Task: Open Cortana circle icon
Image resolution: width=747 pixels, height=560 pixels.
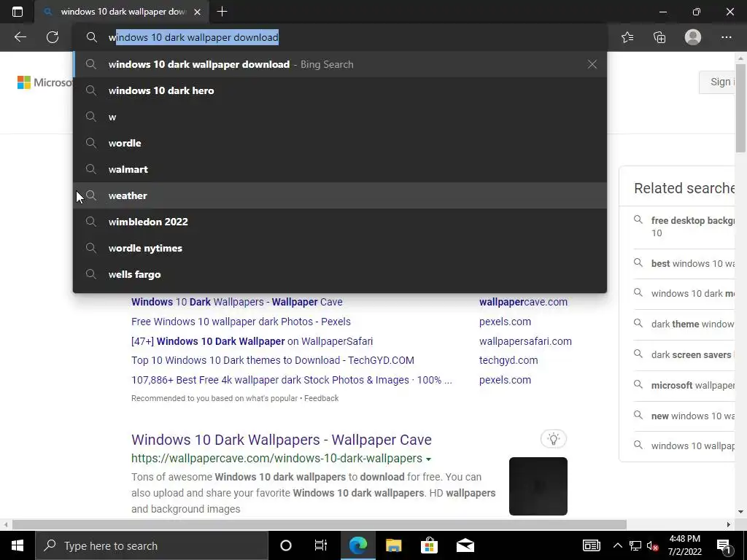Action: (286, 545)
